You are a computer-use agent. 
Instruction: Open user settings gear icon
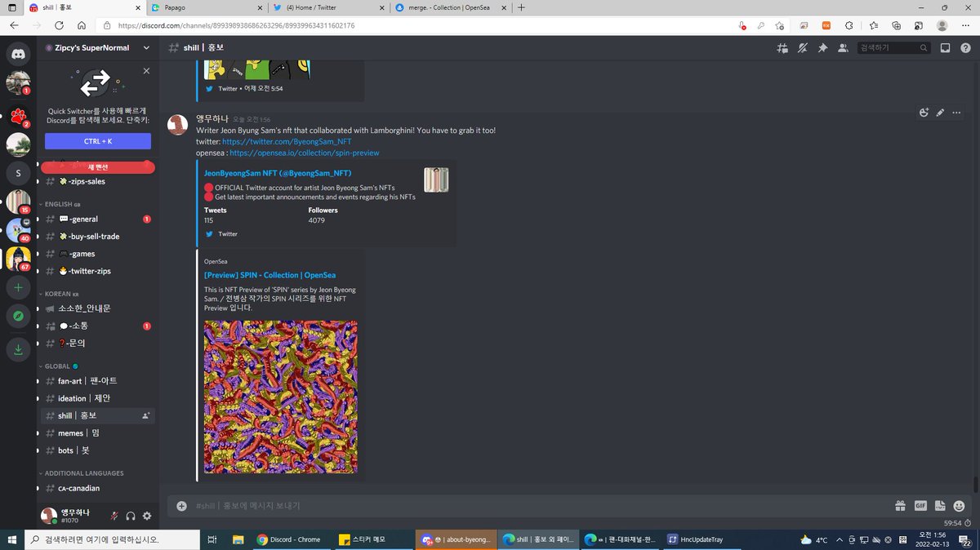click(x=147, y=516)
